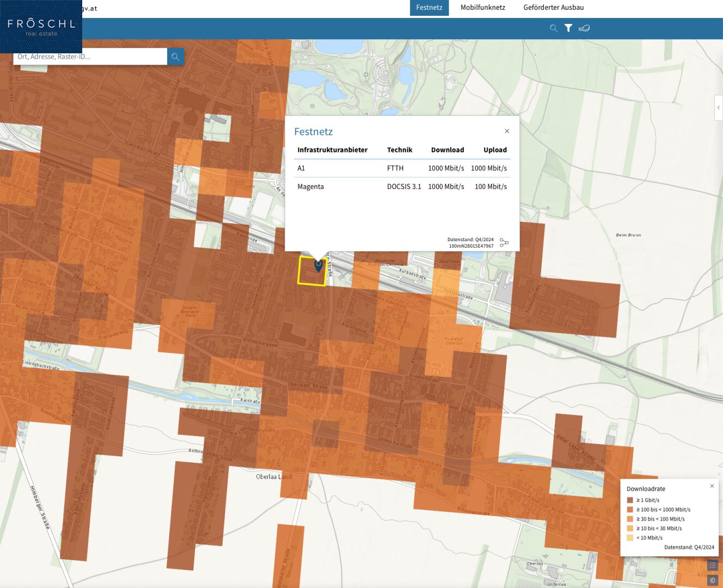Click the ≥ 1 Gbit/s legend swatch
Image resolution: width=723 pixels, height=588 pixels.
[630, 500]
